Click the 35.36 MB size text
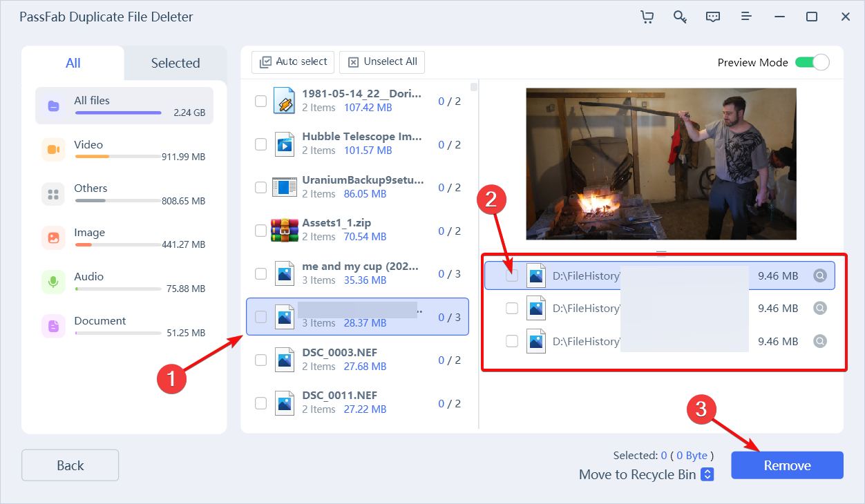865x504 pixels. pos(365,280)
